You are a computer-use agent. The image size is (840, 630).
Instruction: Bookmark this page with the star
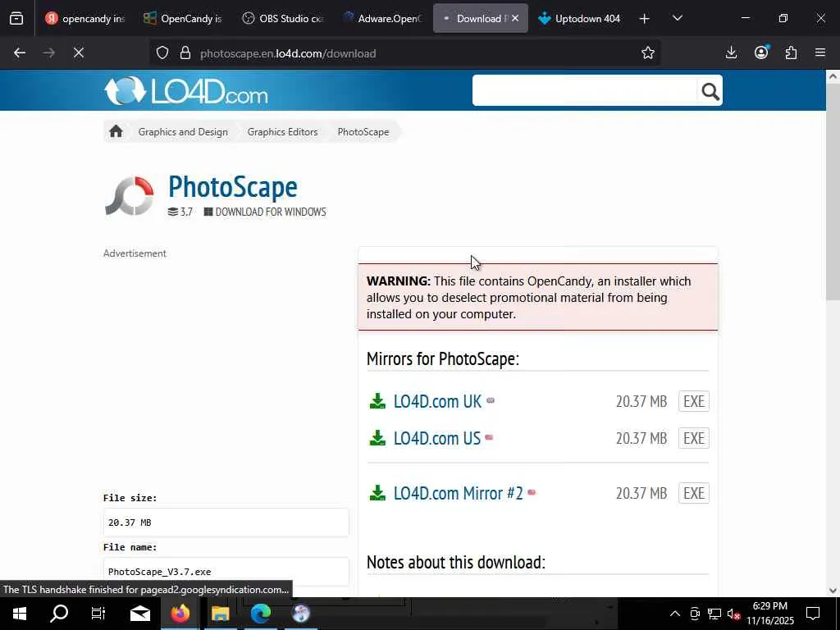point(648,53)
